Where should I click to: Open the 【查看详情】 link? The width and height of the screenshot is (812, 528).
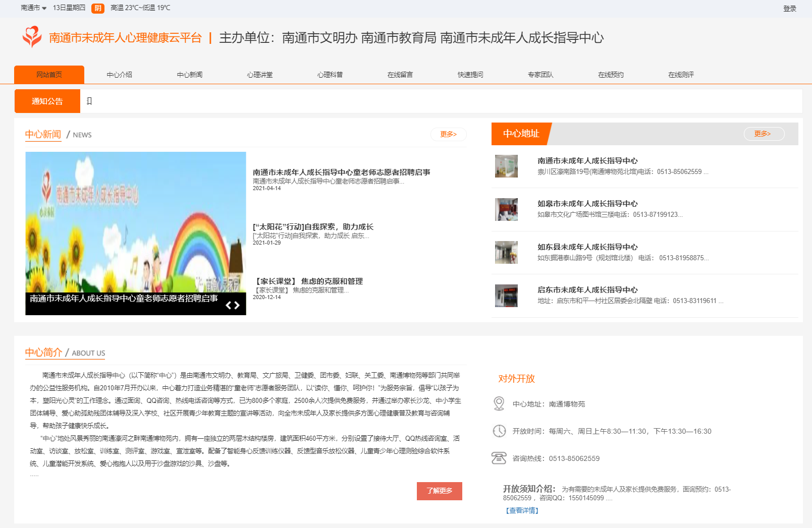521,510
